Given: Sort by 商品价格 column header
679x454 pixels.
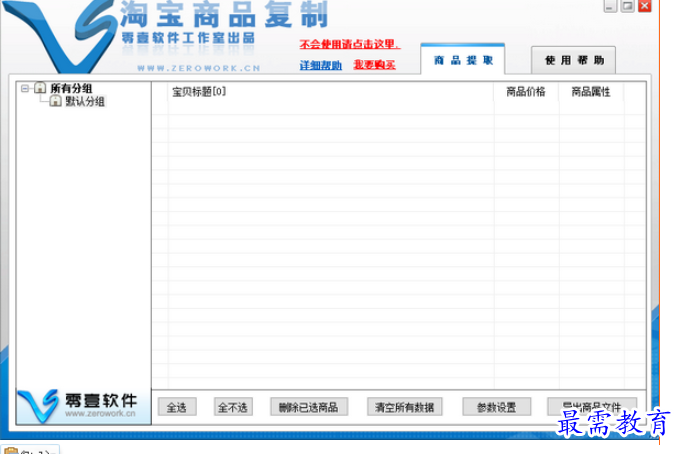Looking at the screenshot, I should click(x=526, y=92).
